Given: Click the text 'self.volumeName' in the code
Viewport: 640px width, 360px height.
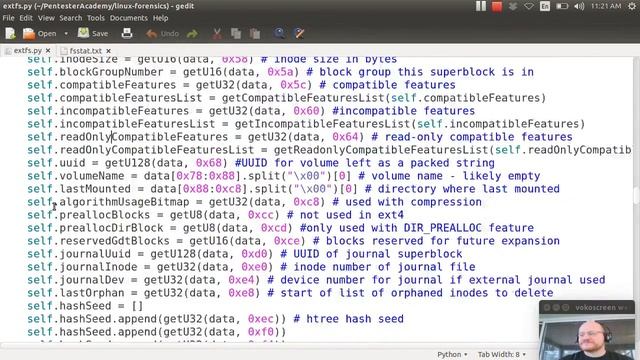Looking at the screenshot, I should (x=76, y=176).
